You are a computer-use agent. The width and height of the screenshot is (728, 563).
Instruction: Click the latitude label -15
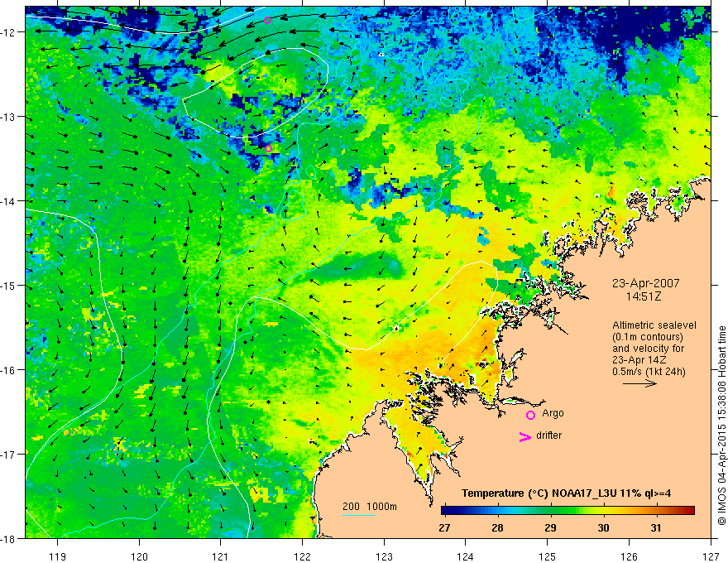pos(9,286)
